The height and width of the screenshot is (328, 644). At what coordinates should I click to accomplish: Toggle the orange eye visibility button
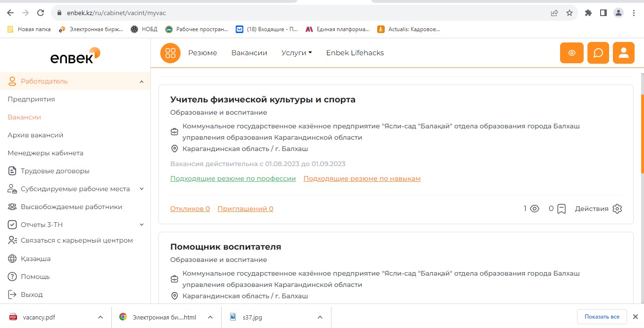click(571, 53)
